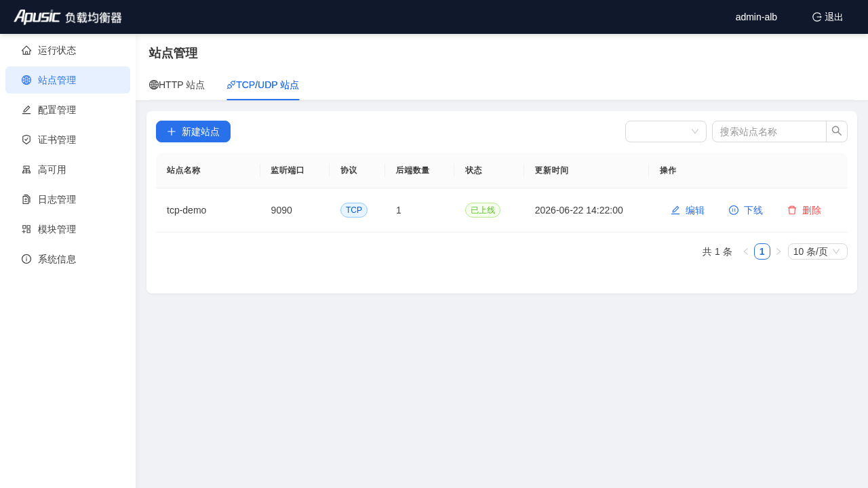Click the 协议 column header
Screen dimensions: 868x488
pyautogui.click(x=349, y=170)
